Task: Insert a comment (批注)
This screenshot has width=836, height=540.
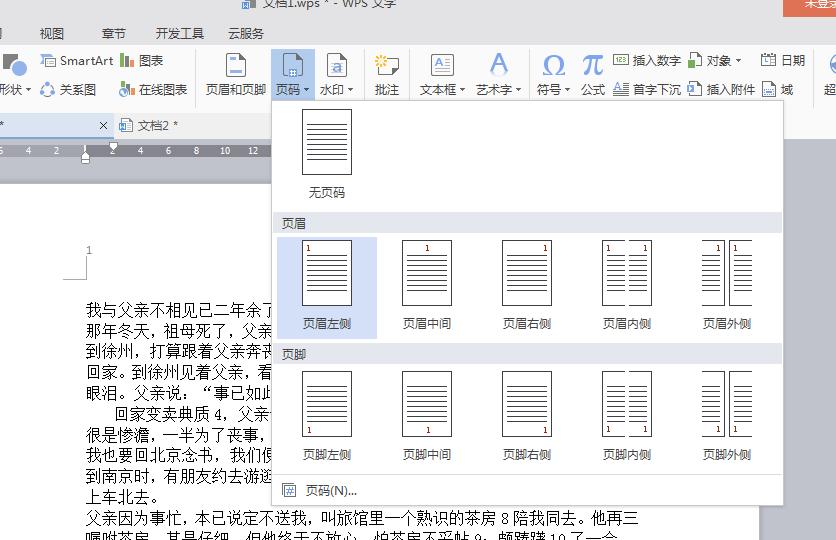Action: 387,75
